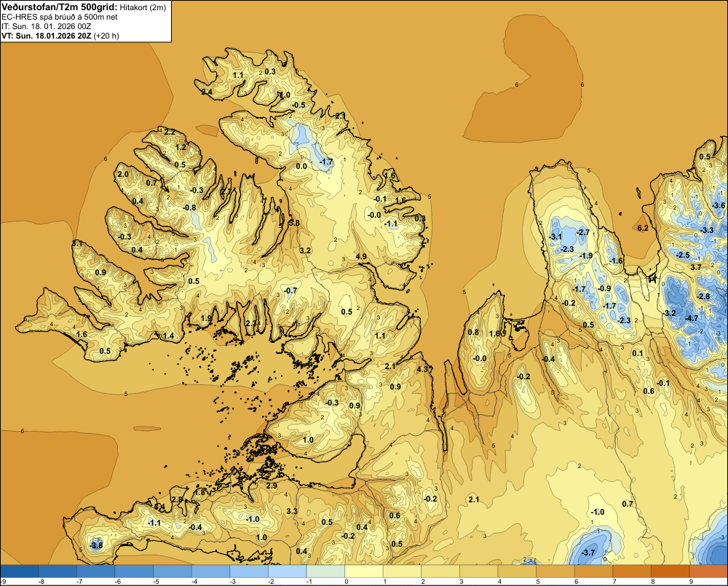Click the 6.2 temperature value on the map

[643, 228]
